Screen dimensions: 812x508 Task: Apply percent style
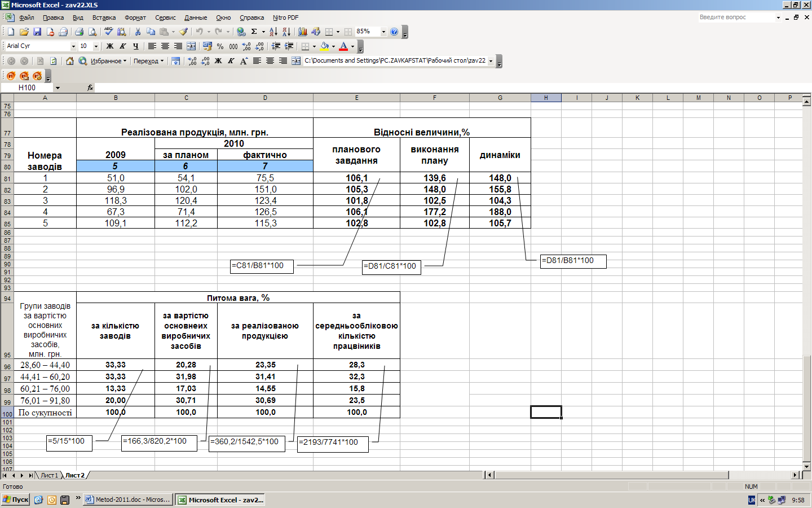(220, 46)
